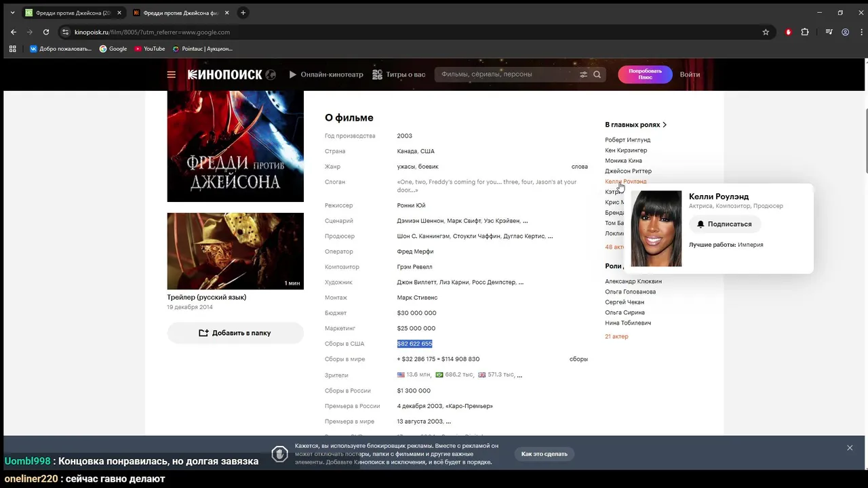Switch to first Фредди против Джейсона tab
The width and height of the screenshot is (868, 488).
coord(73,13)
